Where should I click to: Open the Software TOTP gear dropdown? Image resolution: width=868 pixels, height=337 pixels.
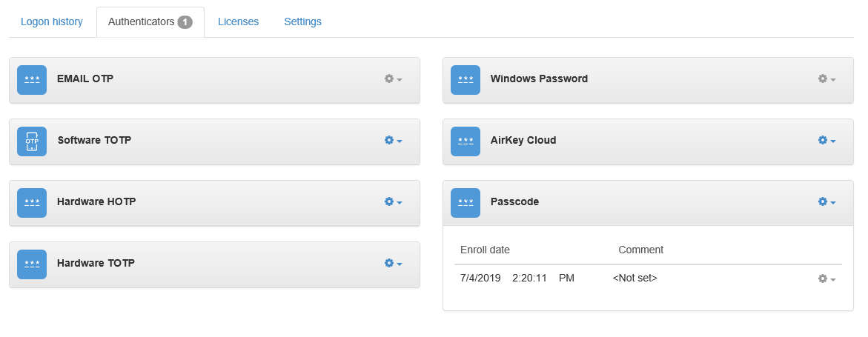(393, 141)
